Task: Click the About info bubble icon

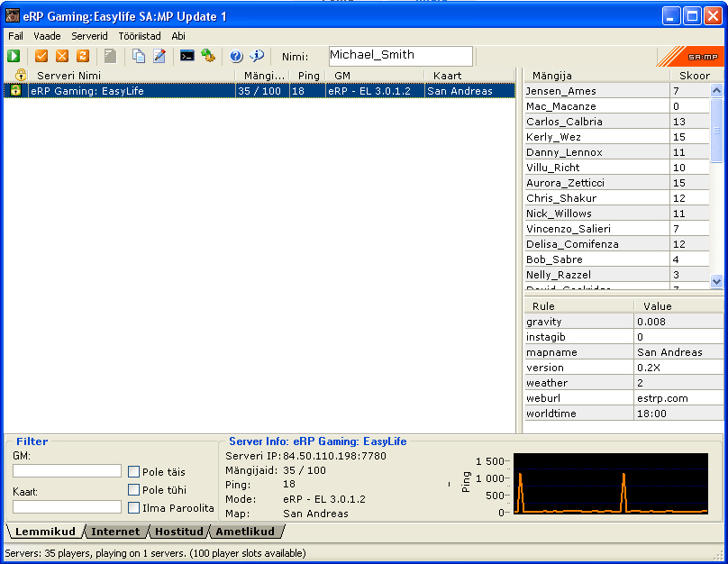Action: pos(257,56)
